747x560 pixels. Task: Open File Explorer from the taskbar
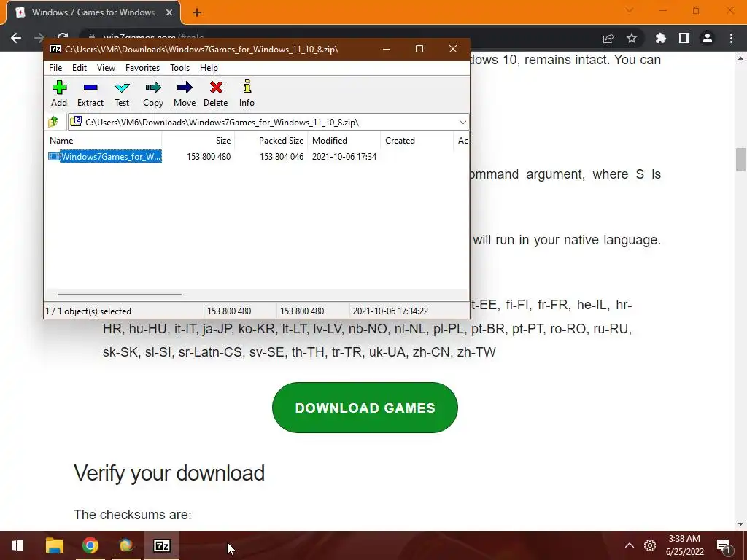54,545
